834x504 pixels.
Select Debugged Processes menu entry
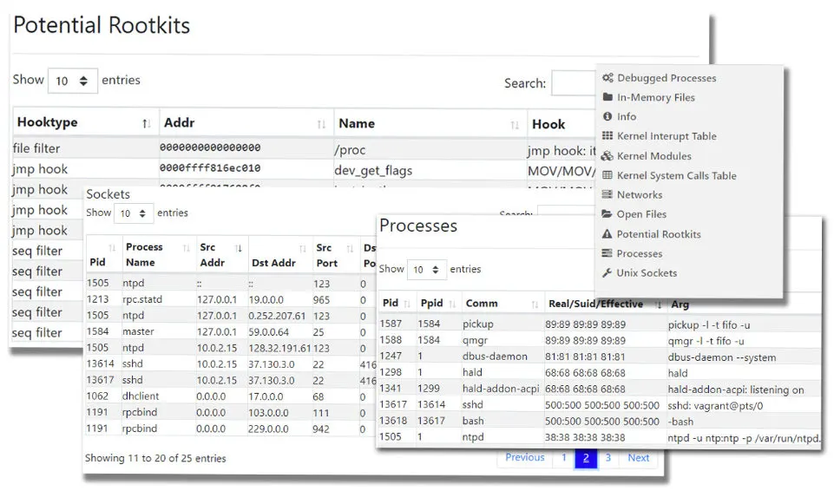click(x=667, y=77)
